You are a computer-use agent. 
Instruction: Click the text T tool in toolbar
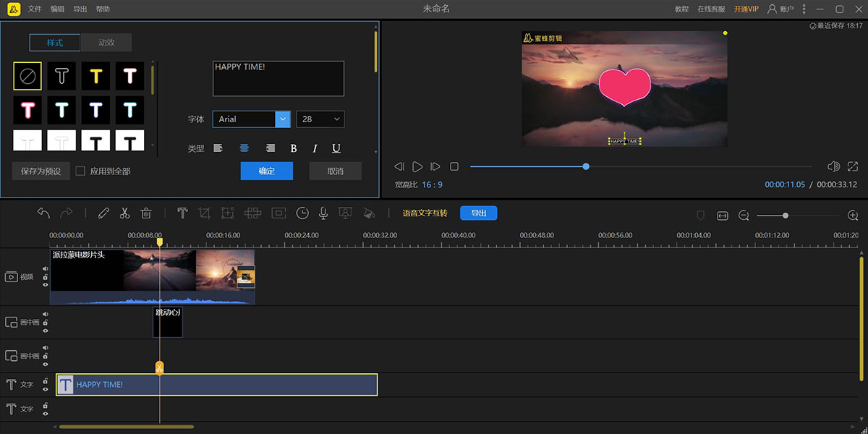[182, 213]
